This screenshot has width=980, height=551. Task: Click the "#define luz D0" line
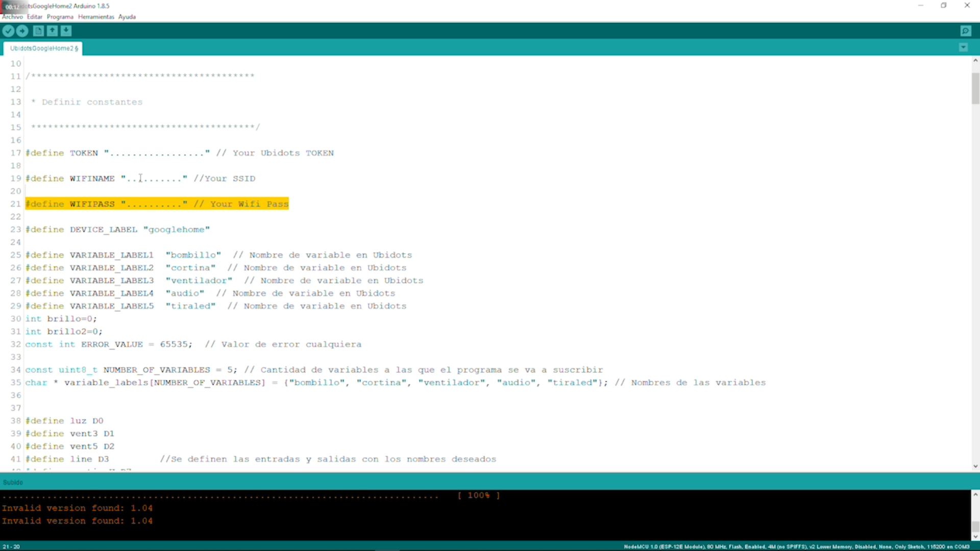click(64, 421)
